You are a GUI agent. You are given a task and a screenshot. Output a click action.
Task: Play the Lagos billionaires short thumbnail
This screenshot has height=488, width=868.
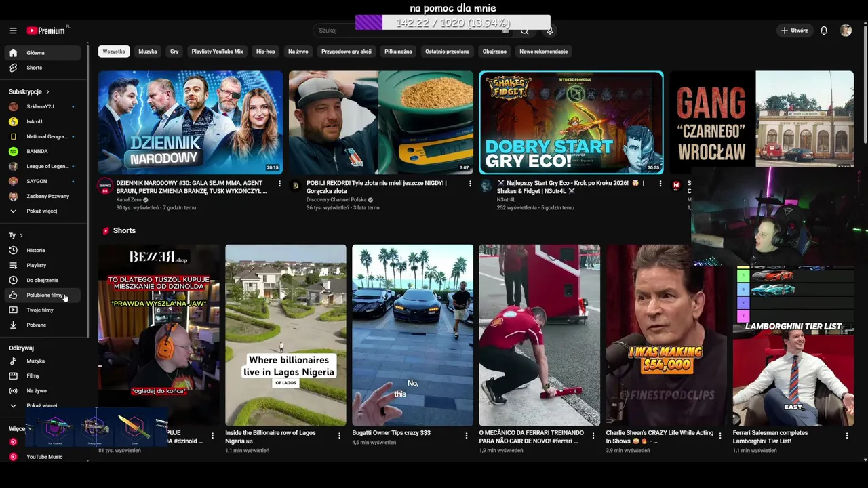click(x=285, y=335)
